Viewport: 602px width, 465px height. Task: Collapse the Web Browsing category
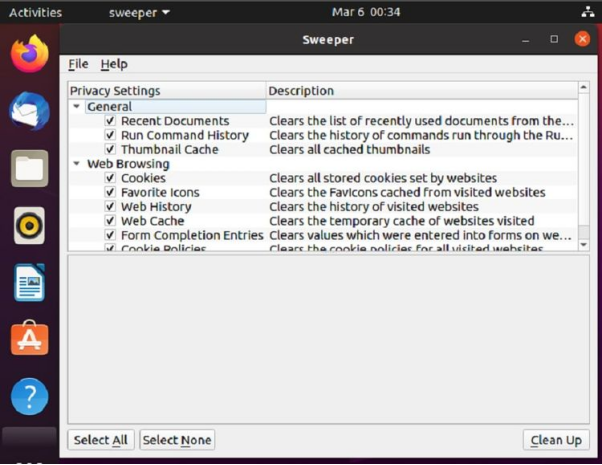click(77, 164)
